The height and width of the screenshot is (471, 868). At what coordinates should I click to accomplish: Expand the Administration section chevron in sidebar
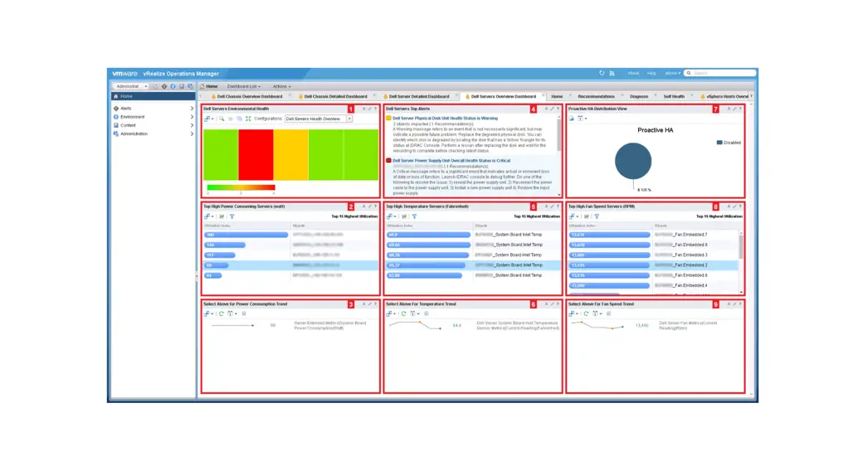coord(192,134)
